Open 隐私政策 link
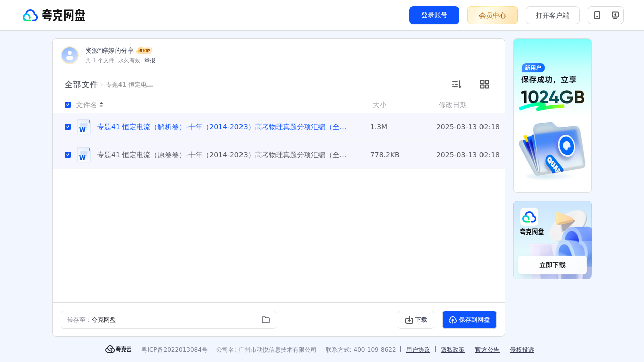 453,350
